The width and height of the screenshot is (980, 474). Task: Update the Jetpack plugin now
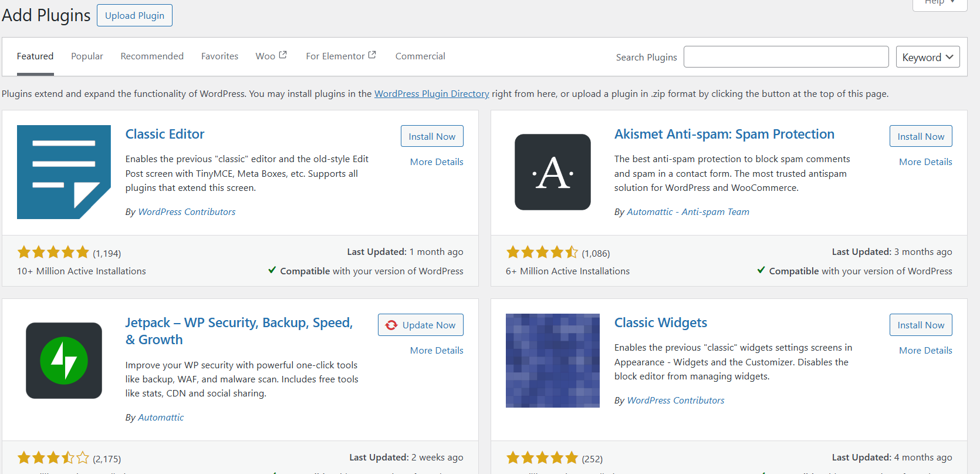pos(421,325)
